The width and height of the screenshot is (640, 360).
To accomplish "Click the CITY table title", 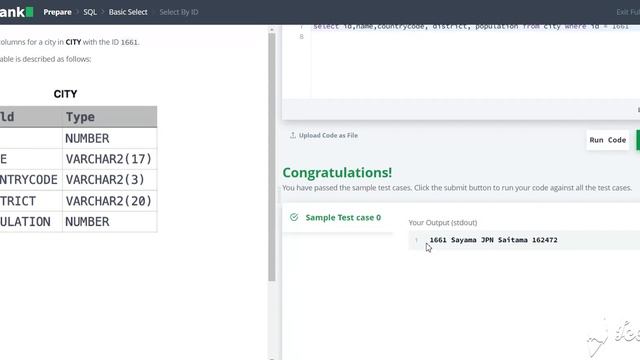I will (65, 94).
